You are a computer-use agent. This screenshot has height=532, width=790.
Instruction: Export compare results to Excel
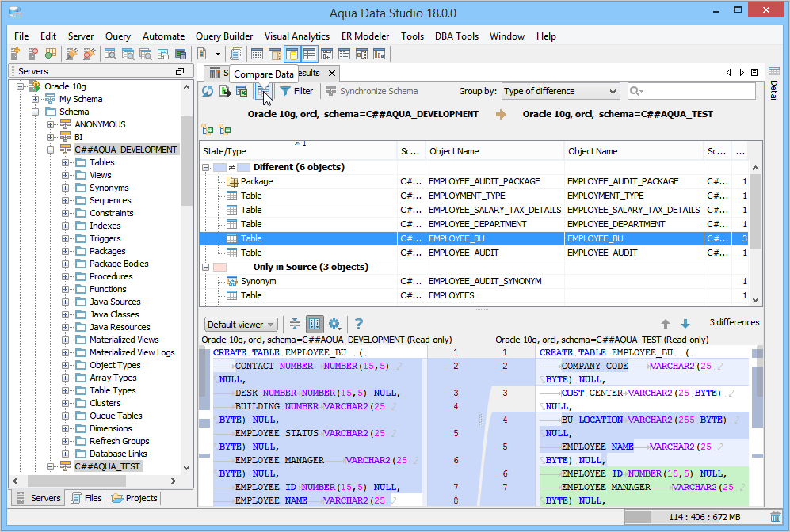(x=242, y=91)
